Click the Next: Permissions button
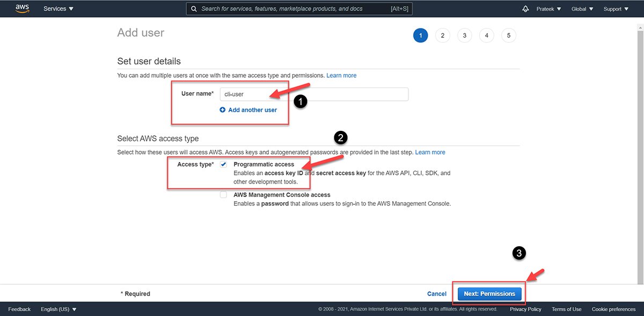The image size is (644, 316). 489,293
